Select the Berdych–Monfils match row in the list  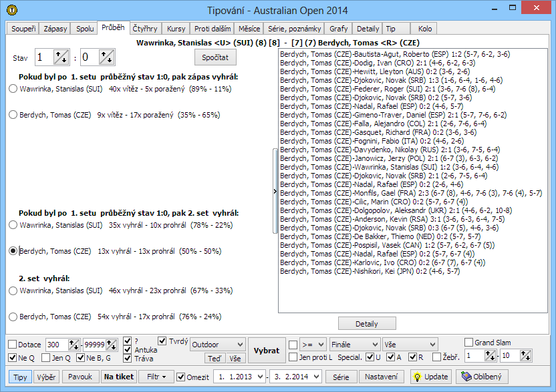tap(412, 193)
